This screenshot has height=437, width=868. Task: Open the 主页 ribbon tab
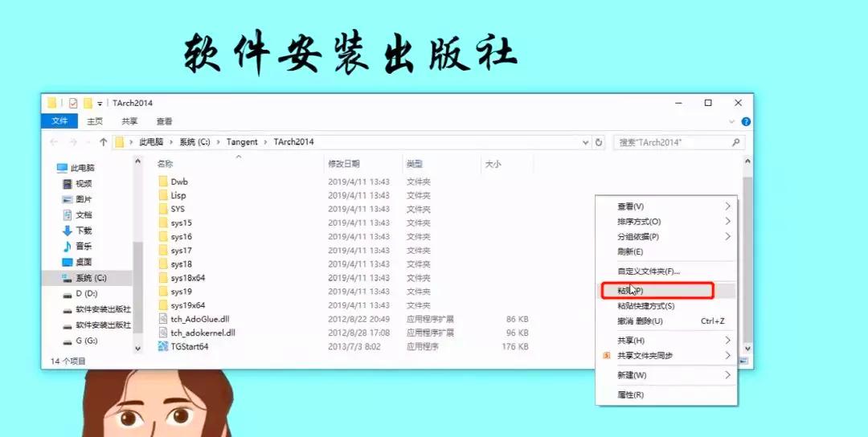(95, 121)
